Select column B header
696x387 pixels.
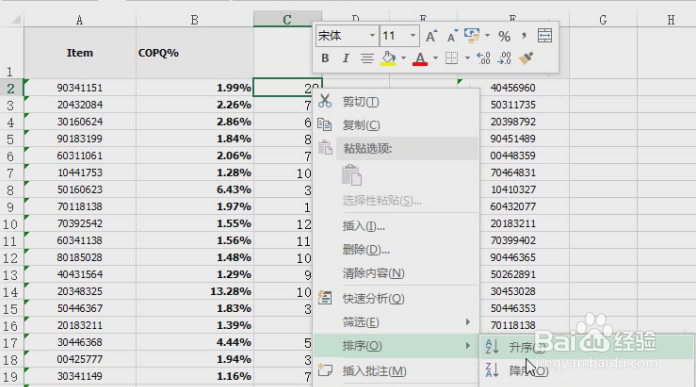click(x=194, y=20)
